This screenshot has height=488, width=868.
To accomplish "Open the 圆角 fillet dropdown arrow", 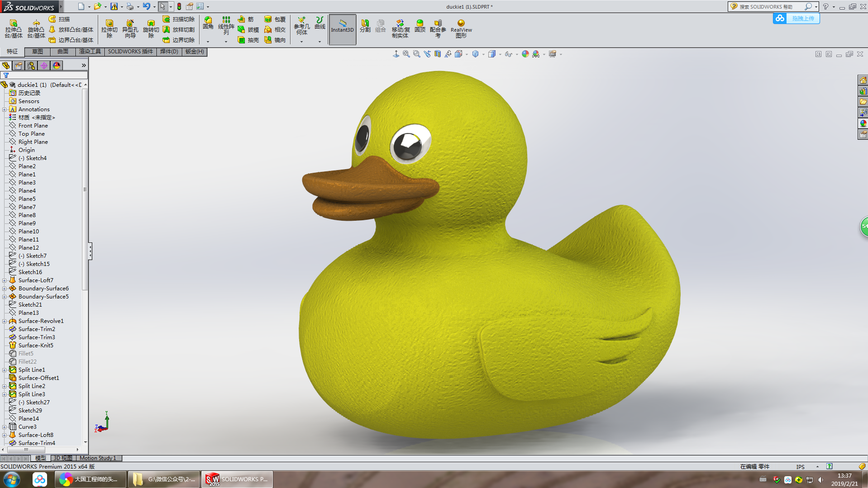I will point(208,42).
